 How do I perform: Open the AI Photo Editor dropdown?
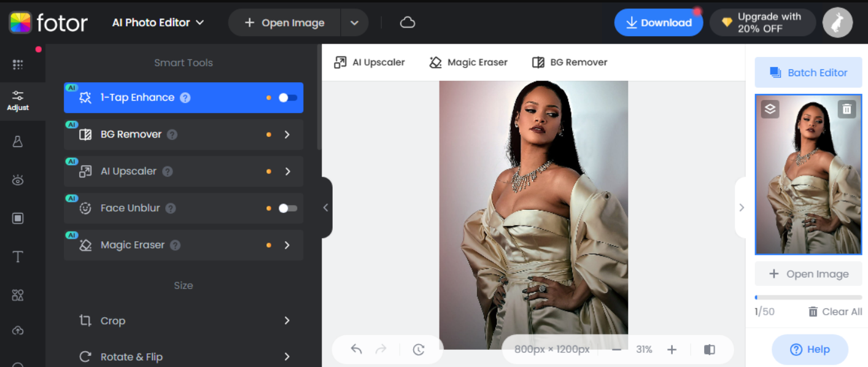click(x=158, y=23)
